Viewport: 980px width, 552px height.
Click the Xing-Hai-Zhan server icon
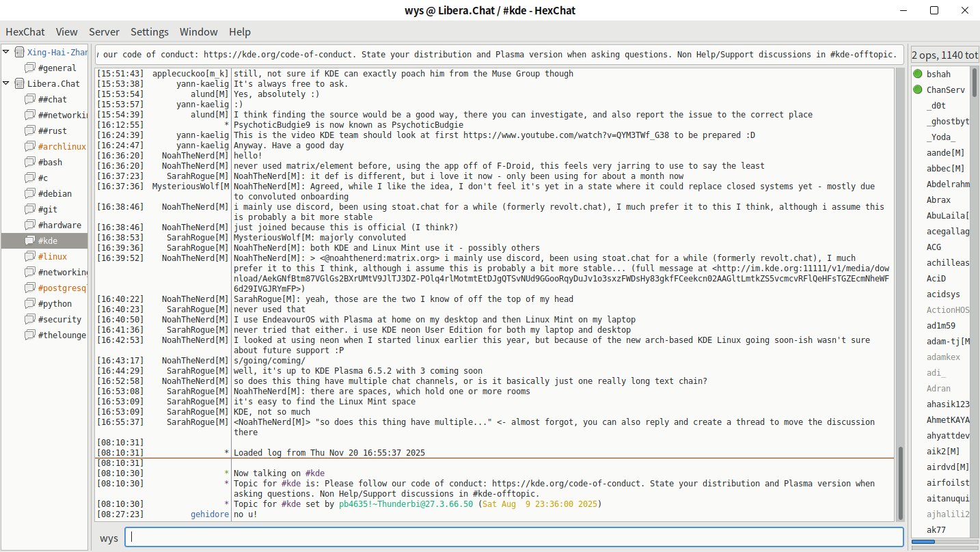coord(19,52)
